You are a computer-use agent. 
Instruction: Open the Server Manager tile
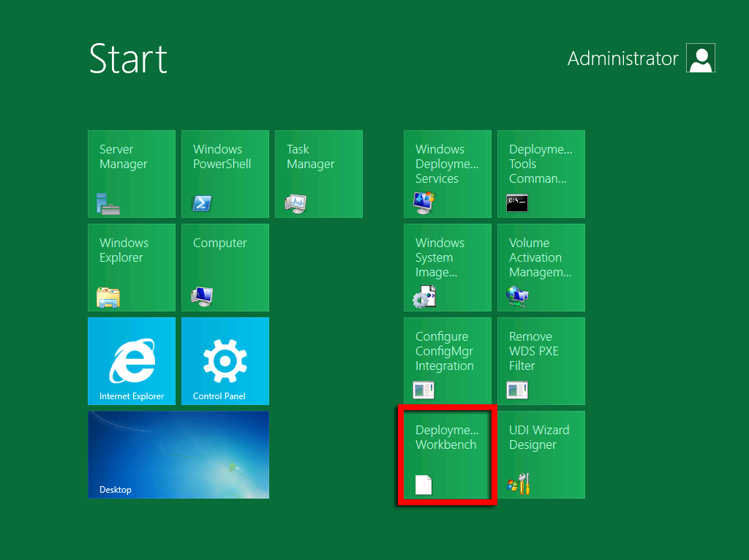[x=132, y=174]
